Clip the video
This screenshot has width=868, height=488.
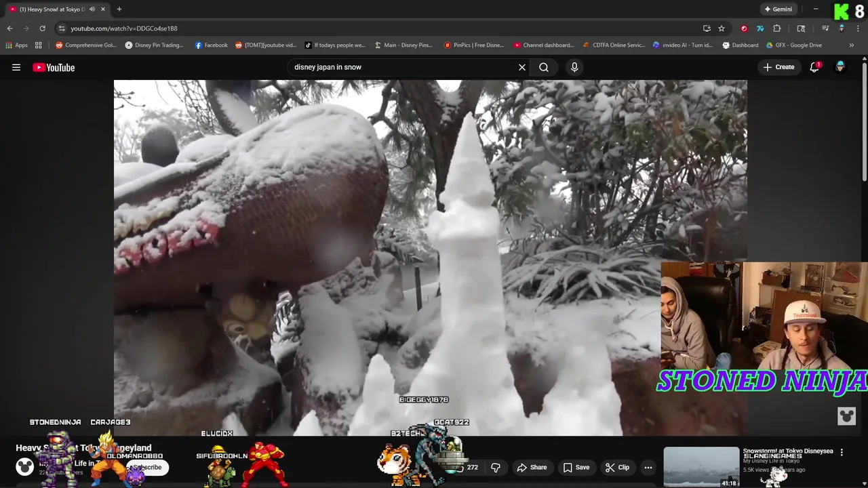pyautogui.click(x=617, y=468)
